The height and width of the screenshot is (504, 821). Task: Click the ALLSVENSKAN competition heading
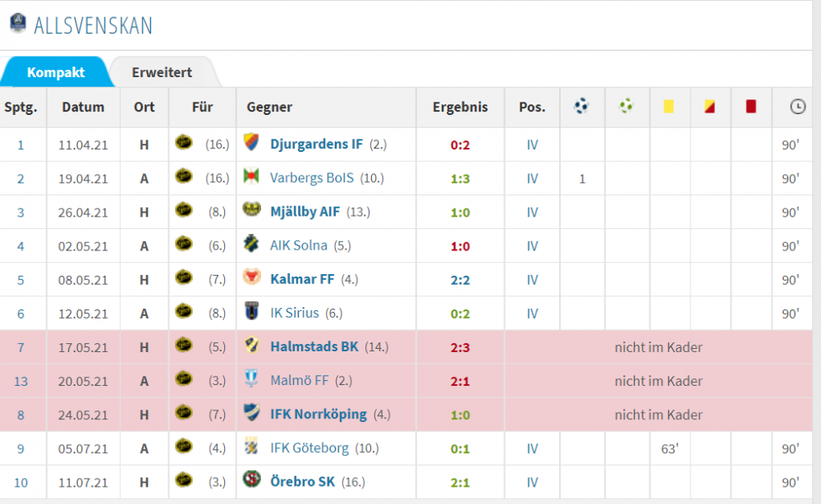click(93, 25)
